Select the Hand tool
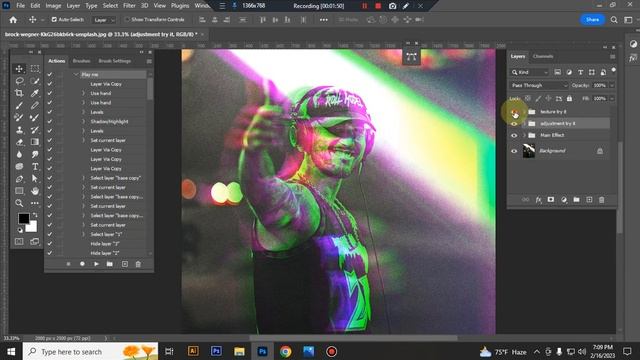Image resolution: width=640 pixels, height=360 pixels. [35, 191]
